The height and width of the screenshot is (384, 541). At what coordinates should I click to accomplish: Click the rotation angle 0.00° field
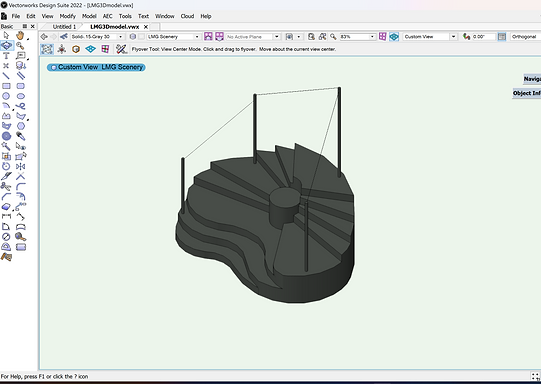[x=483, y=37]
